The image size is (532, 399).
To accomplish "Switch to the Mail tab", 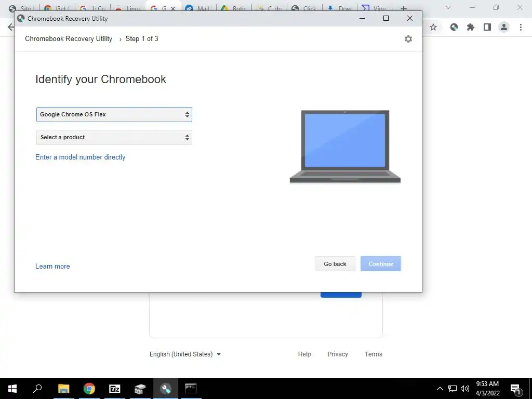I will point(199,8).
